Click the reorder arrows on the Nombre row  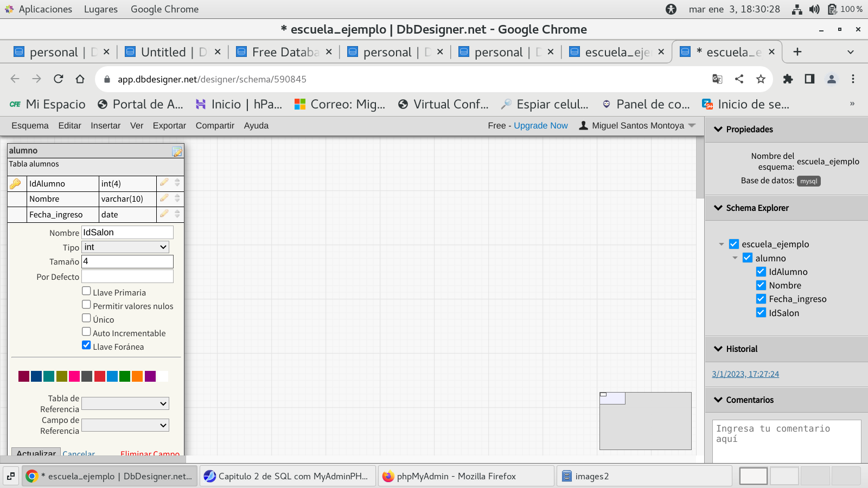(x=177, y=198)
